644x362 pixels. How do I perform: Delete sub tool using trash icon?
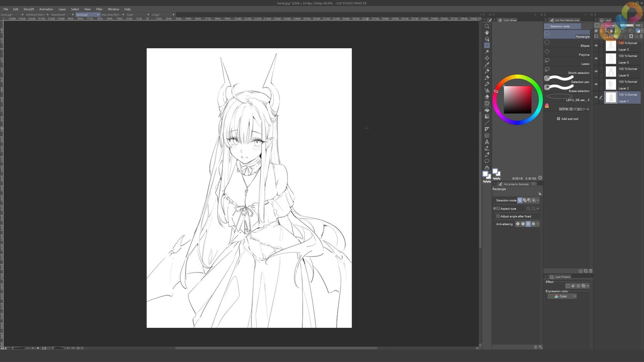[x=591, y=271]
